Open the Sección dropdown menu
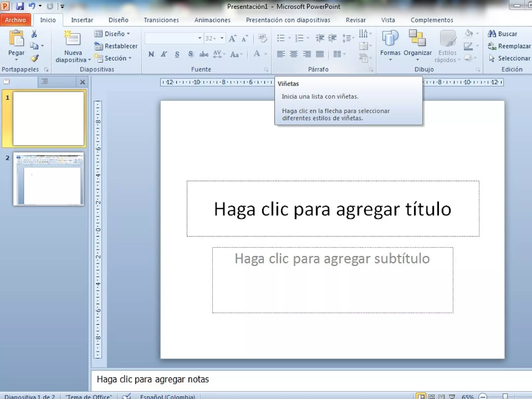Image resolution: width=532 pixels, height=399 pixels. pyautogui.click(x=116, y=58)
